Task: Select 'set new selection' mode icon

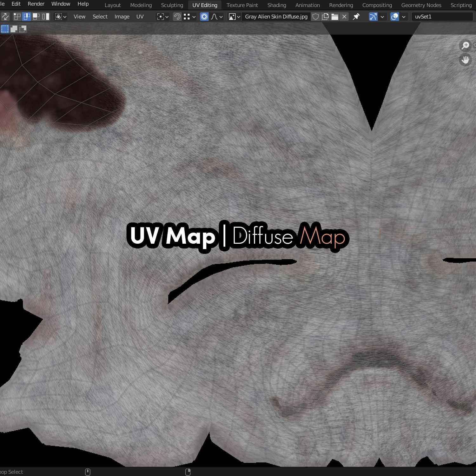Action: (5, 29)
